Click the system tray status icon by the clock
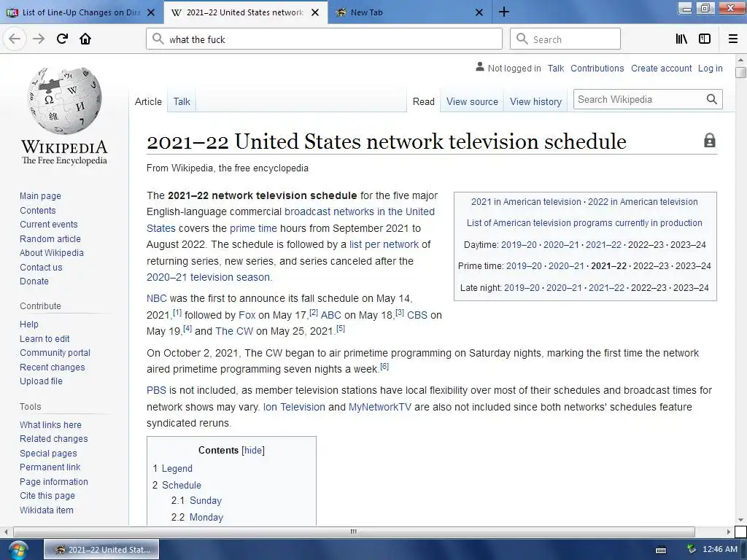This screenshot has height=560, width=747. tap(692, 550)
